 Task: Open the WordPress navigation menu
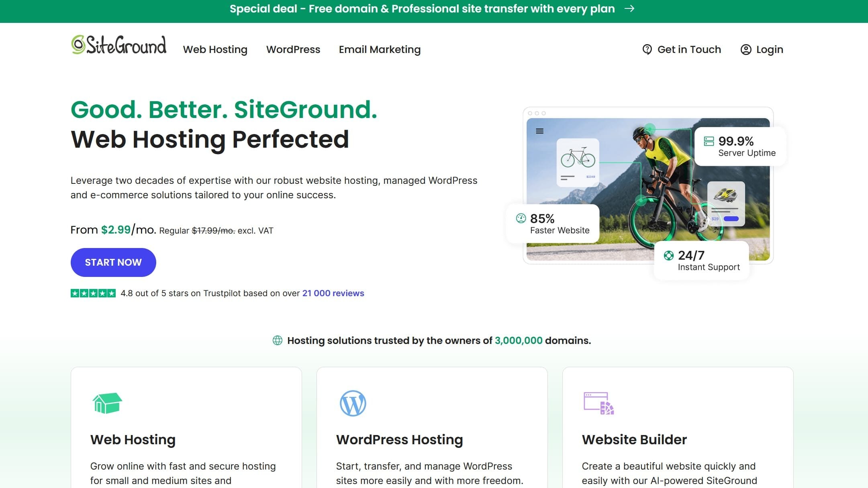[x=293, y=49]
